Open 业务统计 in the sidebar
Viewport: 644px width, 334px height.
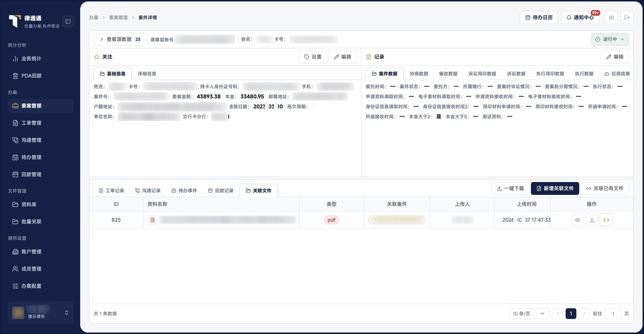click(41, 59)
